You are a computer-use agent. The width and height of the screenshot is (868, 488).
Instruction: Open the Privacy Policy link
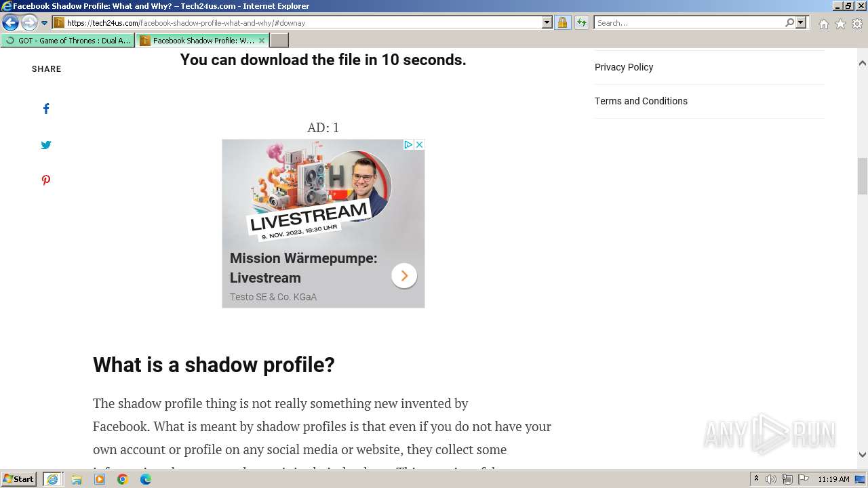[x=624, y=67]
